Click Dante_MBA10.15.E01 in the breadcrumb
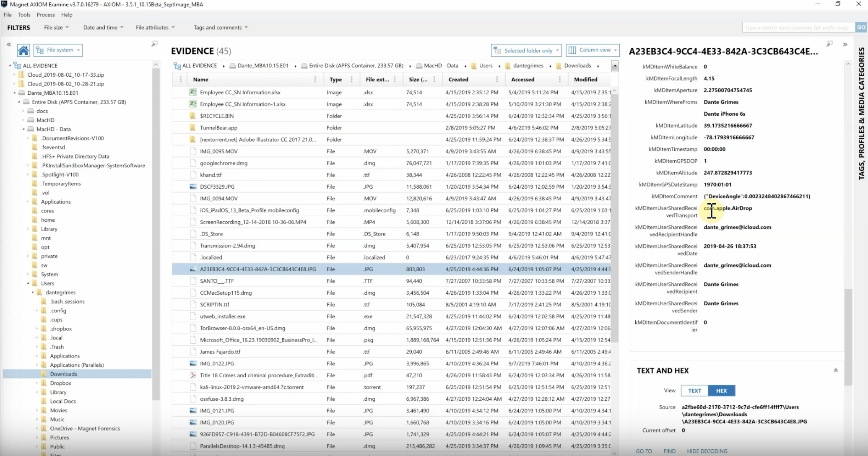The image size is (868, 456). tap(262, 66)
